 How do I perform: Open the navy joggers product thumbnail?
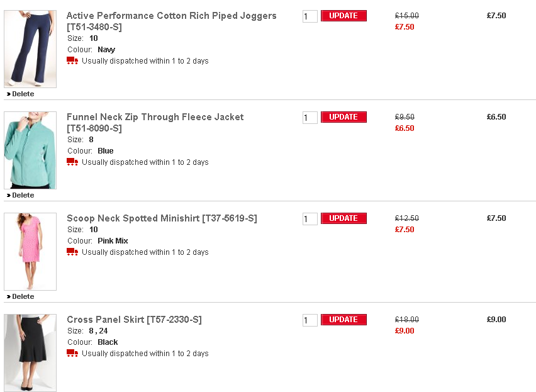[x=30, y=49]
